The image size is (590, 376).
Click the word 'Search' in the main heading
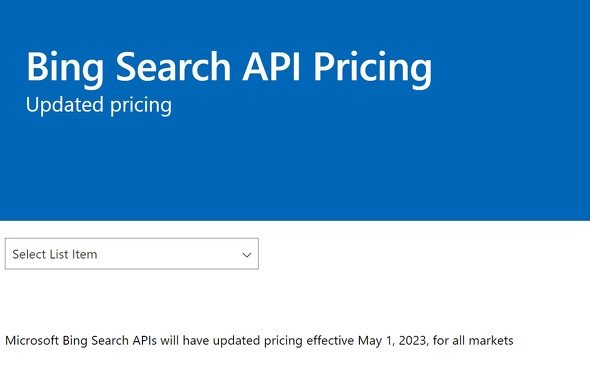click(x=173, y=66)
